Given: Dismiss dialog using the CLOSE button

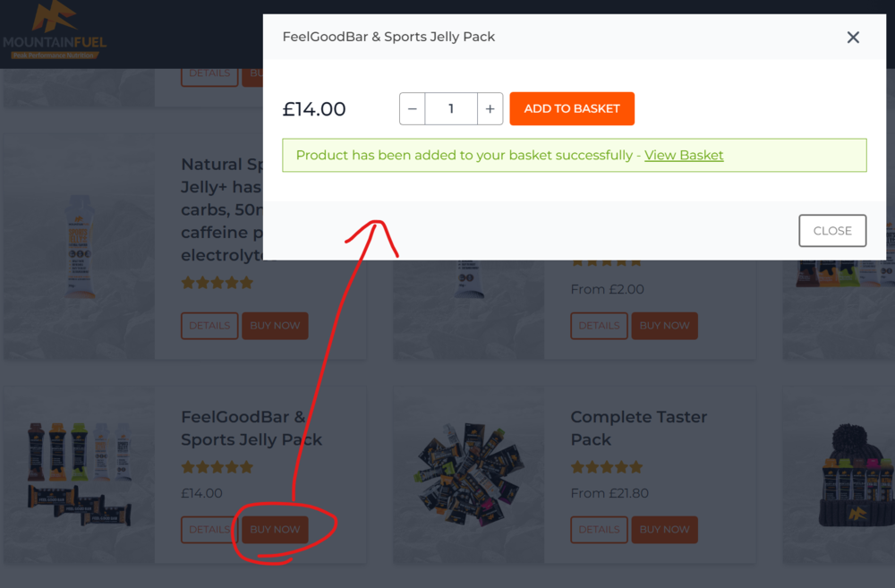Looking at the screenshot, I should coord(832,231).
